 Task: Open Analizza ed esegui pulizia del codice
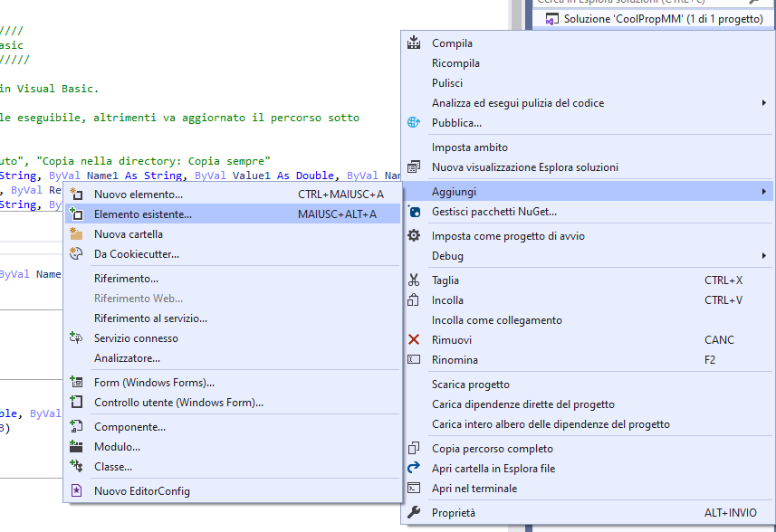pos(588,103)
